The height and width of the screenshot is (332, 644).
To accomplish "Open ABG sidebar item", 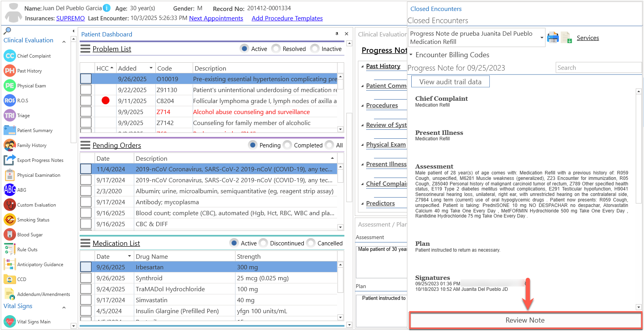I will tap(15, 190).
